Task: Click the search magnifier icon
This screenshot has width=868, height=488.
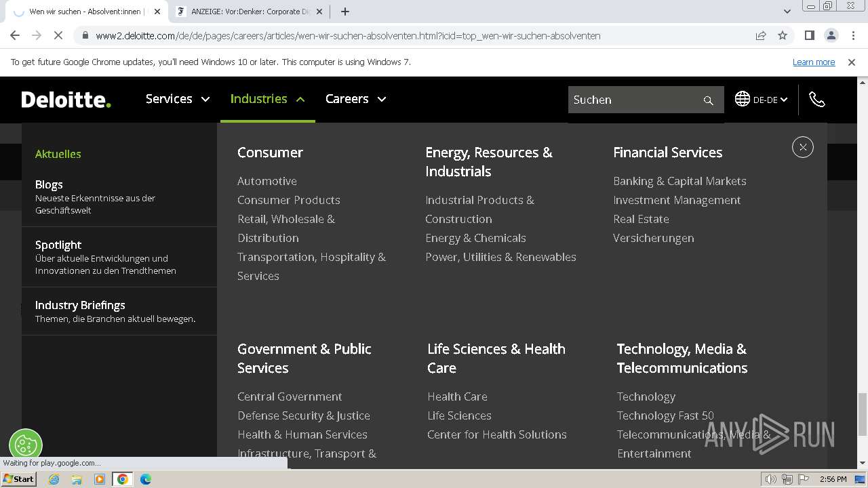Action: tap(708, 100)
